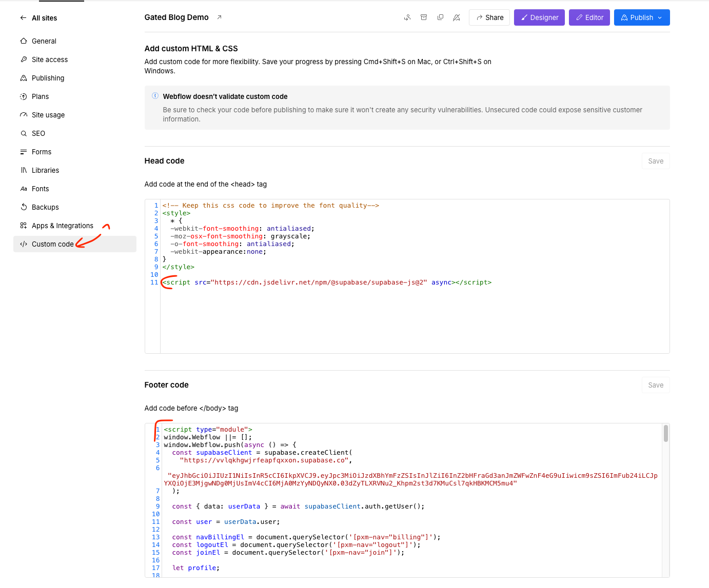Open Site usage page
This screenshot has width=709, height=588.
coord(48,115)
